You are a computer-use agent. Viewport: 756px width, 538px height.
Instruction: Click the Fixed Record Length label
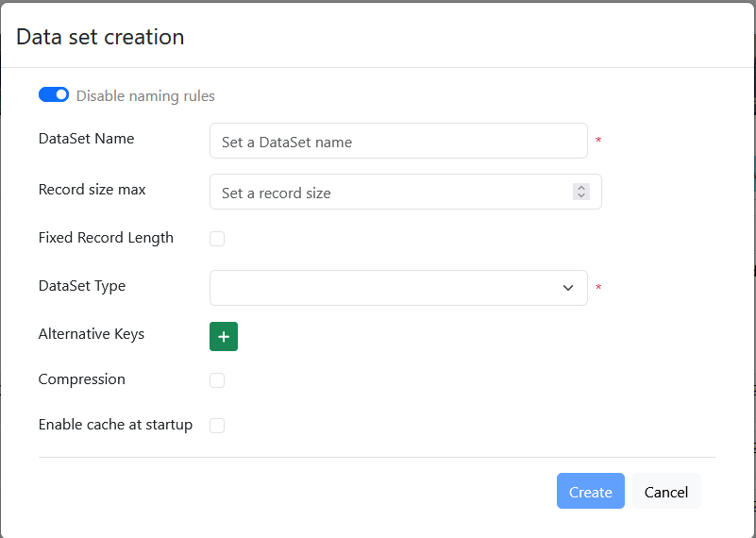[106, 238]
